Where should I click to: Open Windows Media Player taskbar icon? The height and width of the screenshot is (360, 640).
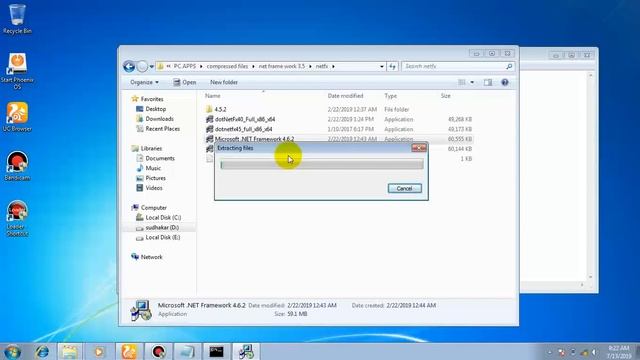tap(98, 352)
